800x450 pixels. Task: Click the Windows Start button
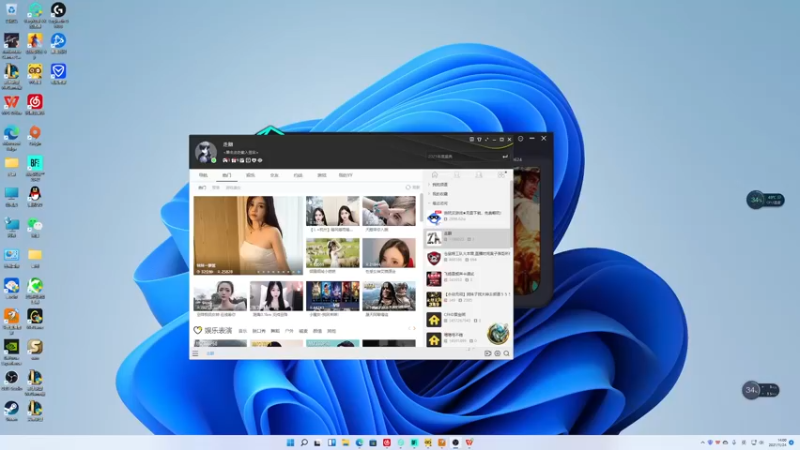[290, 442]
